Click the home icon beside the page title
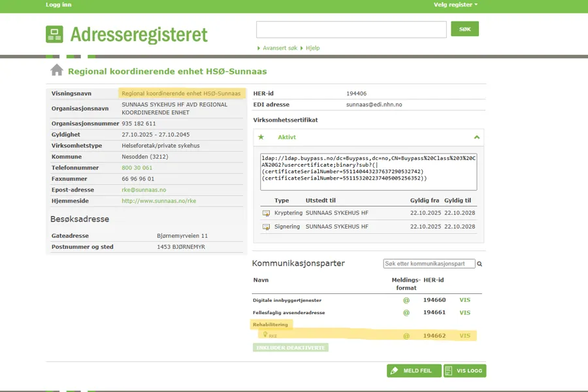Screen dimensions: 588x392 pos(57,71)
